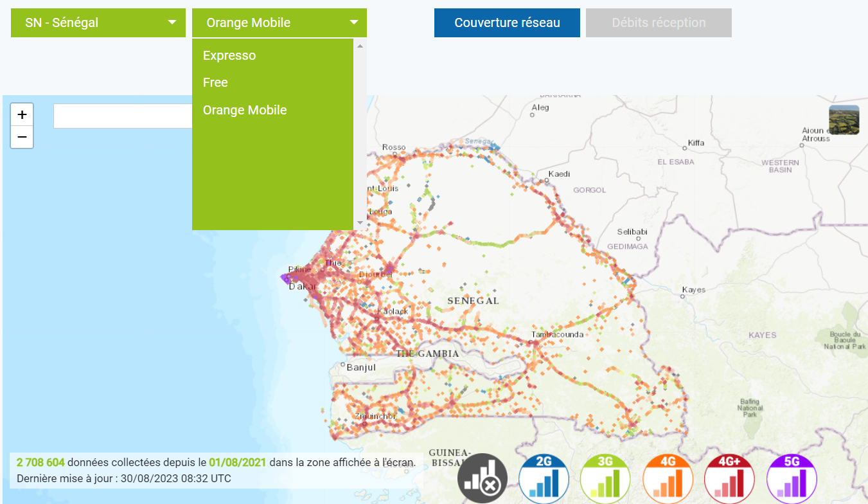Click the Débits réception button
868x504 pixels.
[659, 23]
